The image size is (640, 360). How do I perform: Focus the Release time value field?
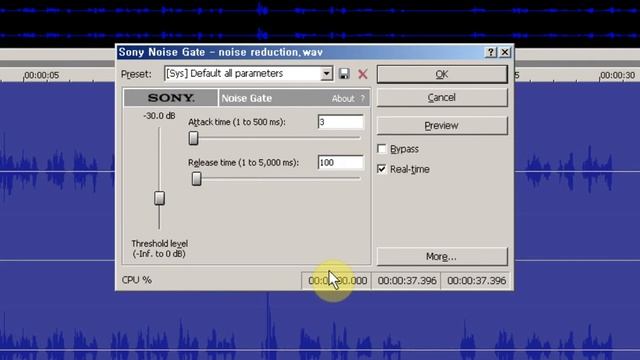tap(340, 162)
